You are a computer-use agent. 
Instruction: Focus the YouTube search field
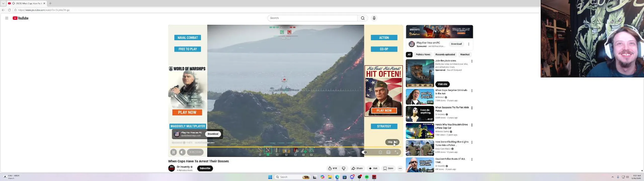pyautogui.click(x=312, y=18)
